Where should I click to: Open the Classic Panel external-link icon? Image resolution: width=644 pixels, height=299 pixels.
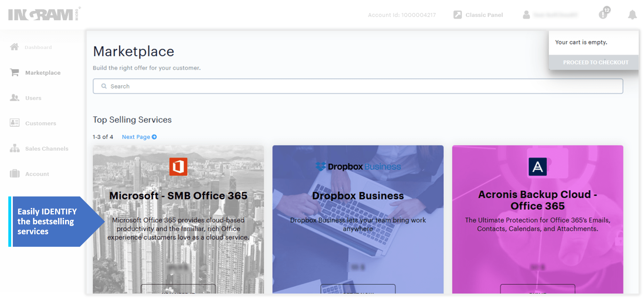tap(457, 15)
